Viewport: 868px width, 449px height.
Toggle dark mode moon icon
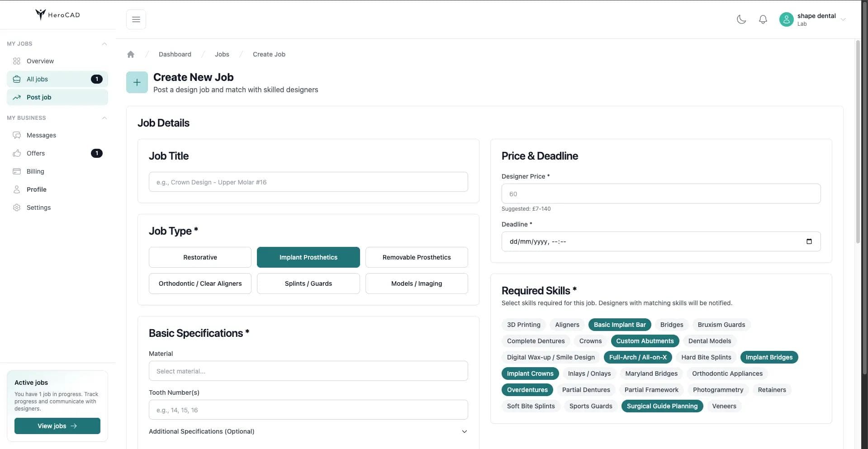pos(741,19)
